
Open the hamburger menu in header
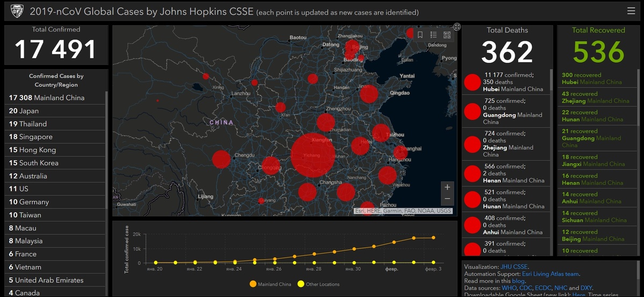(631, 11)
